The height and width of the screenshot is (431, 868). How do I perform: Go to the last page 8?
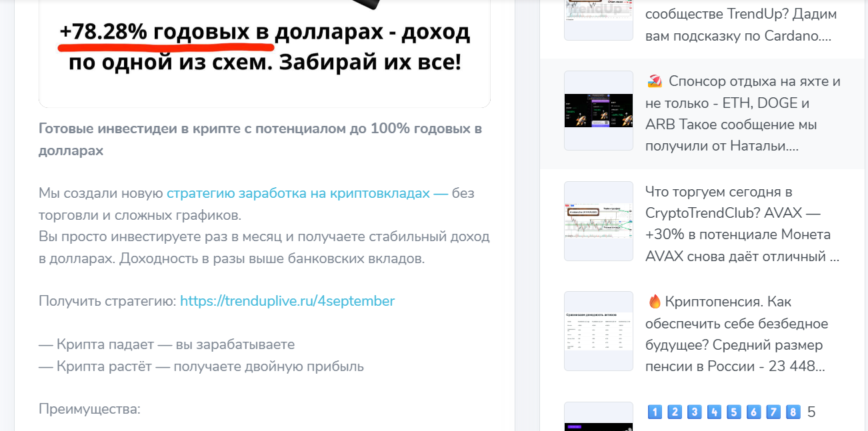pyautogui.click(x=792, y=412)
